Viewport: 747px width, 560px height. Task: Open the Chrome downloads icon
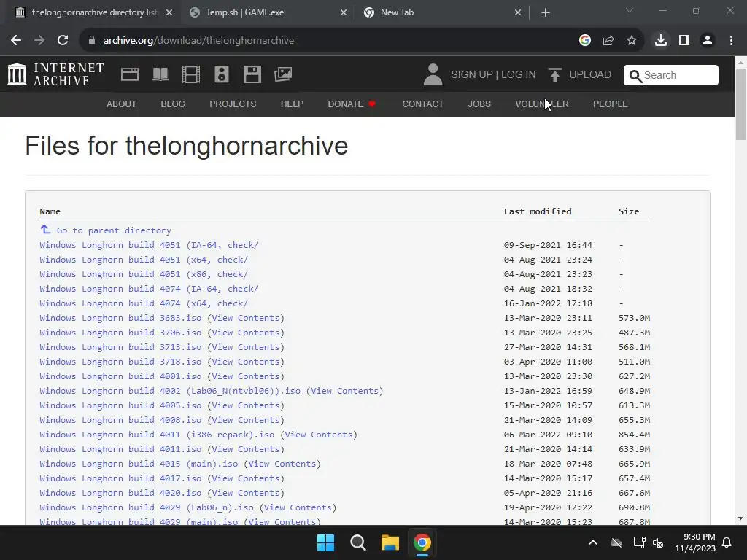pyautogui.click(x=661, y=41)
